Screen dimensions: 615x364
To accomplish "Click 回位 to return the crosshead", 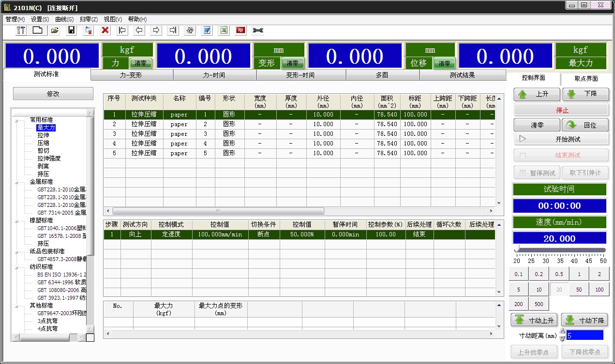I will [585, 125].
